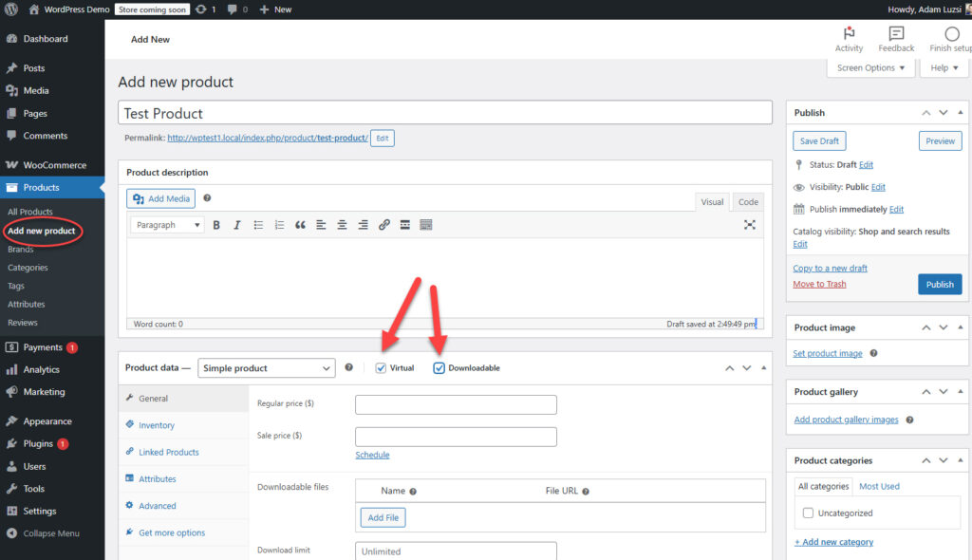
Task: Expand Screen Options
Action: point(870,67)
